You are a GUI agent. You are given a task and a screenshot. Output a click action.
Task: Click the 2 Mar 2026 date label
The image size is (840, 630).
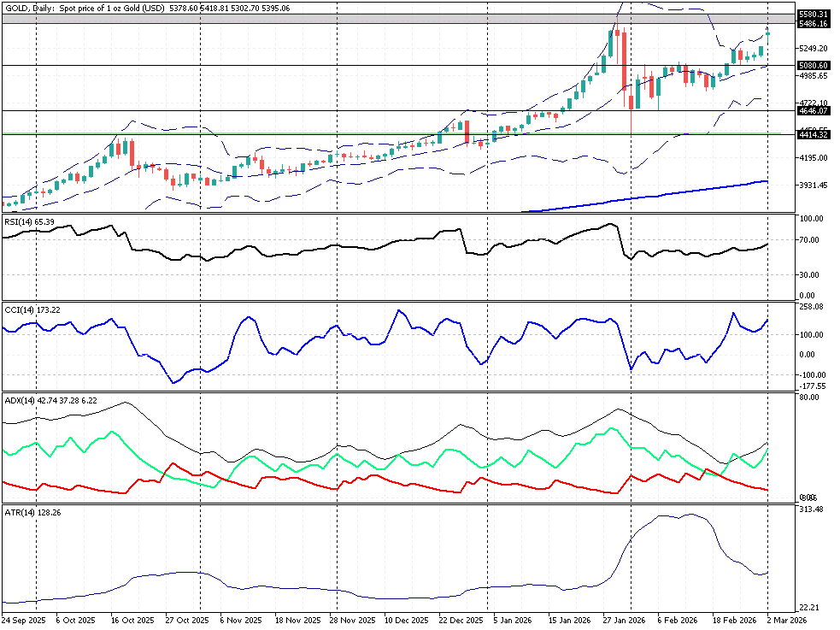pyautogui.click(x=786, y=620)
